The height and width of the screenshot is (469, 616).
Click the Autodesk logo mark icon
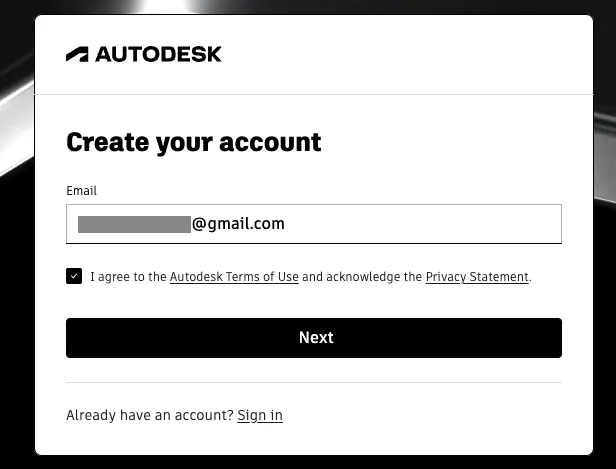tap(77, 54)
